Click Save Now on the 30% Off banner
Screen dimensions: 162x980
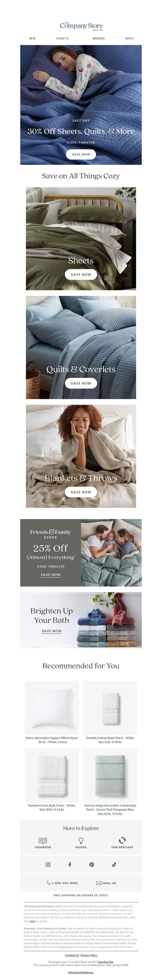(x=81, y=155)
